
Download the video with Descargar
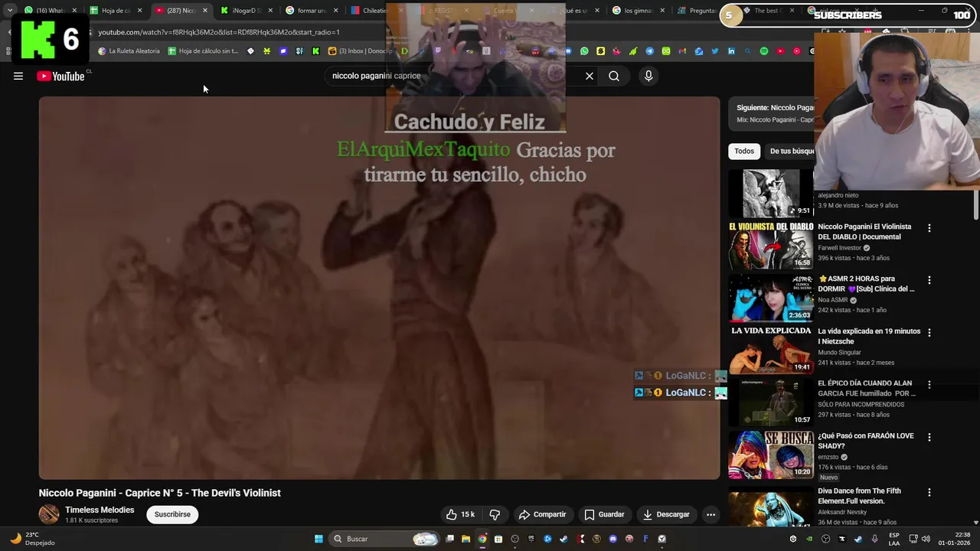click(666, 514)
